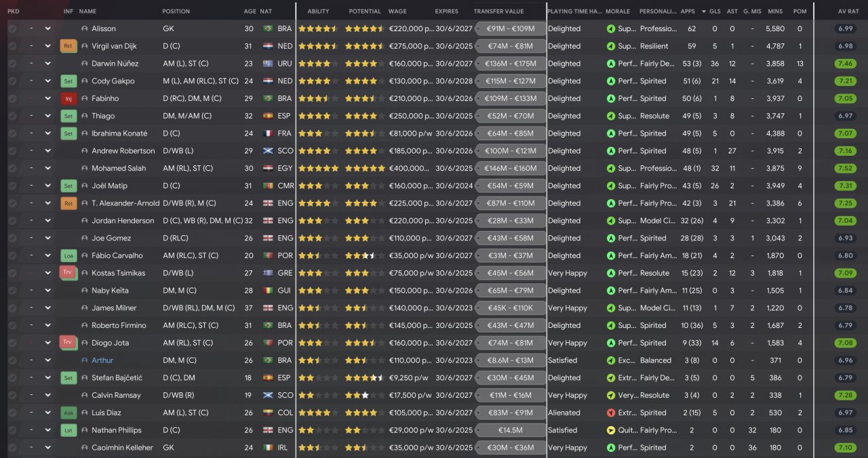Click the Set badge next to Cody Gakpo
Image resolution: width=868 pixels, height=458 pixels.
pos(68,81)
